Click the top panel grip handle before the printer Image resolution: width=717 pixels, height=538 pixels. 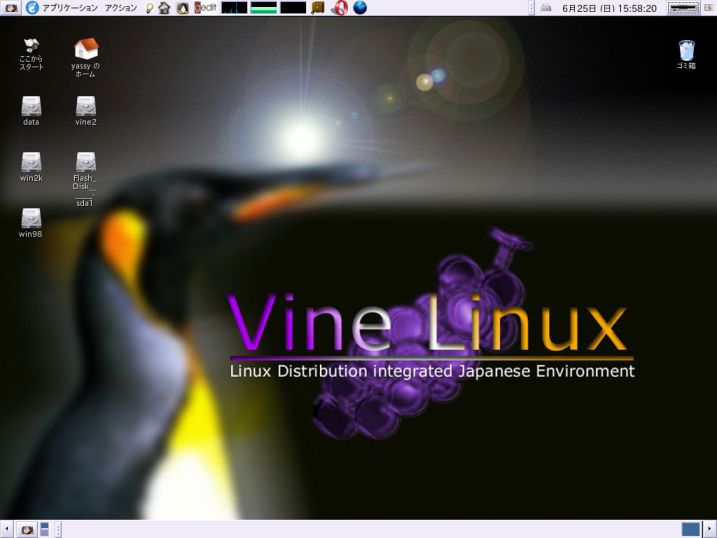coord(531,8)
